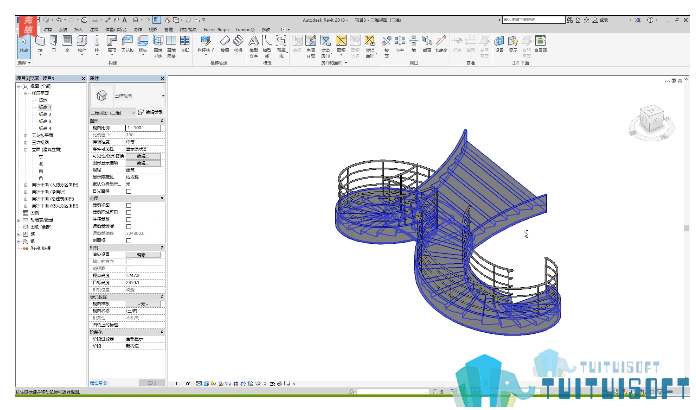Click Edit for Rendering Settings
The width and height of the screenshot is (696, 410).
(x=142, y=255)
